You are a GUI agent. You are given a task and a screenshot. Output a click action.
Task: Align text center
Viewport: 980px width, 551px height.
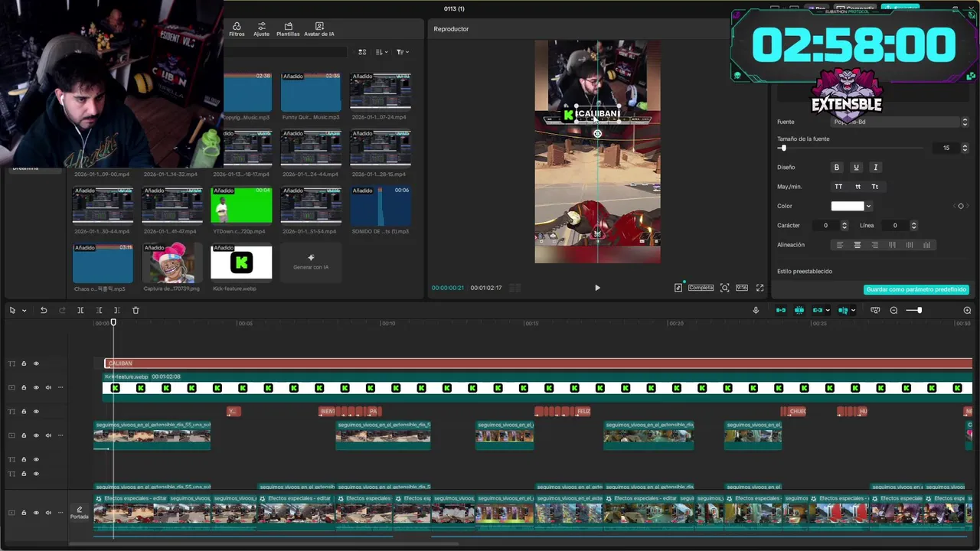[857, 245]
